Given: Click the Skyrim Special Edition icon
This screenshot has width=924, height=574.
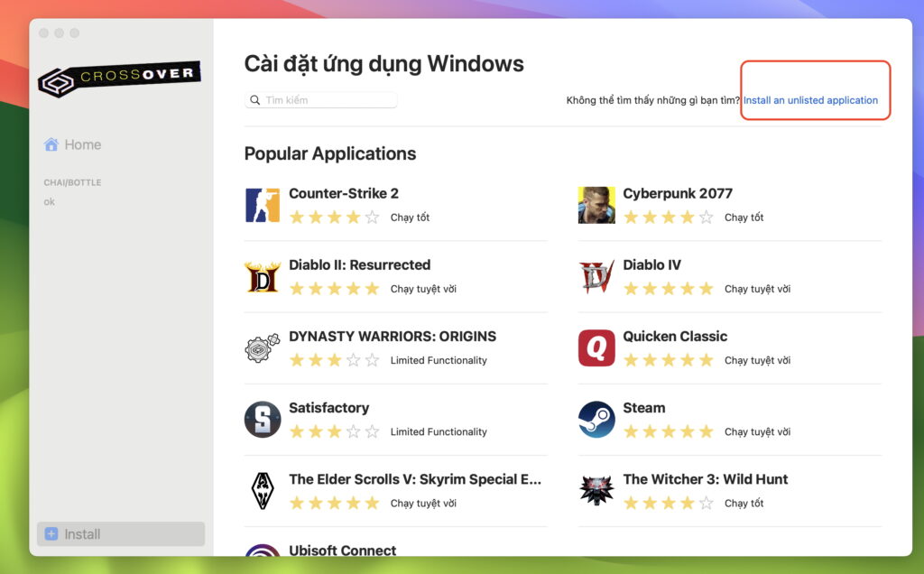Looking at the screenshot, I should (262, 491).
